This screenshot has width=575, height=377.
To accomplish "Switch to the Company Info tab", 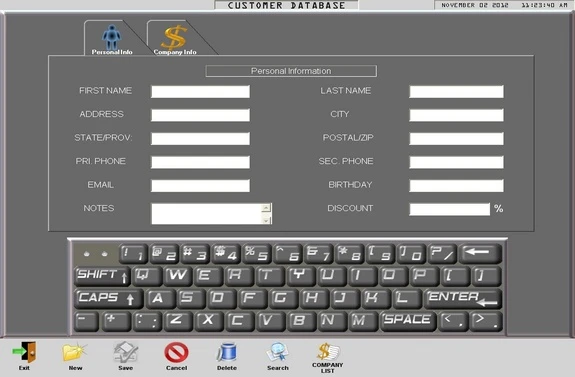I will [175, 39].
